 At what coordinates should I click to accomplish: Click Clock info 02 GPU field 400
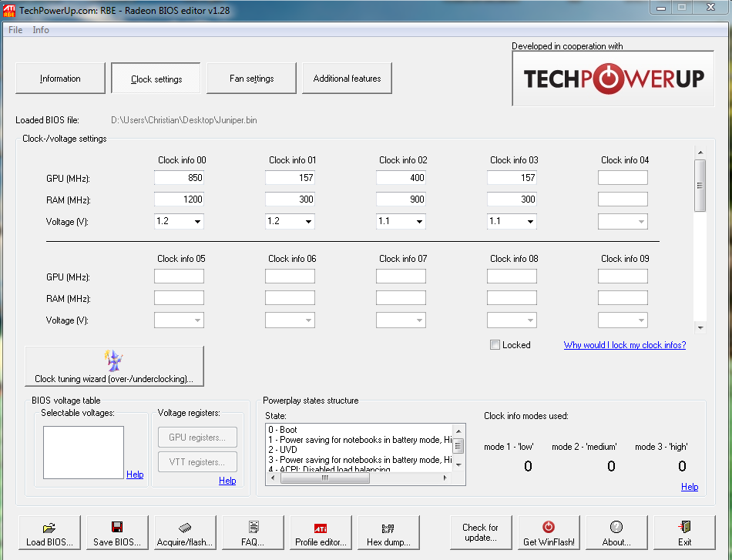coord(401,178)
